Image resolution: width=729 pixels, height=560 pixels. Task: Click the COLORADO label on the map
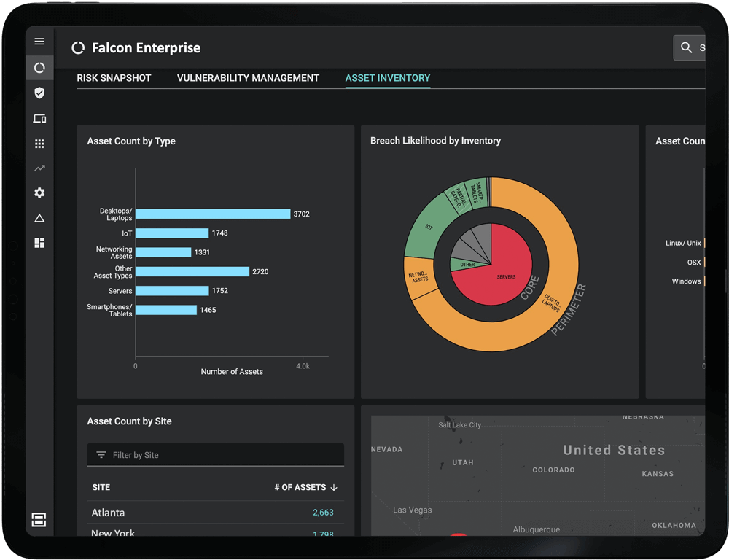click(x=553, y=470)
